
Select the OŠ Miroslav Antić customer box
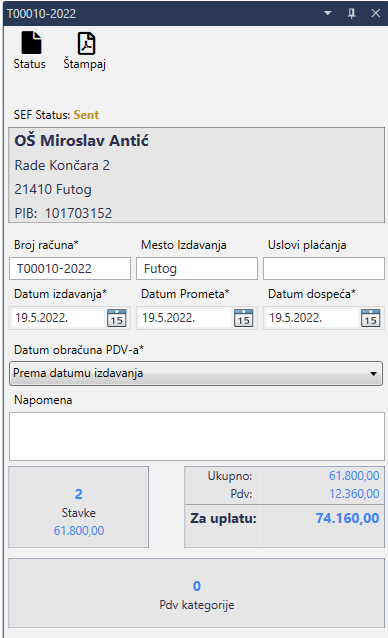coord(196,175)
